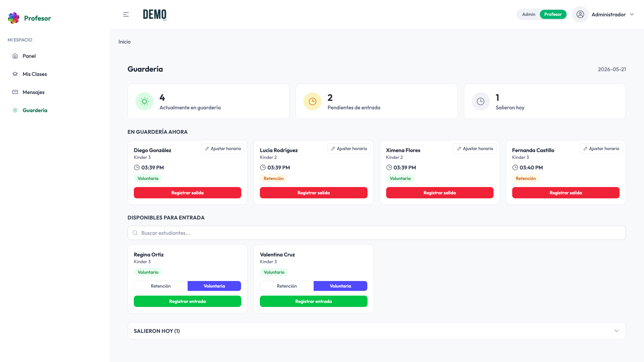Register exit for Lucía Rodríguez

(x=313, y=193)
